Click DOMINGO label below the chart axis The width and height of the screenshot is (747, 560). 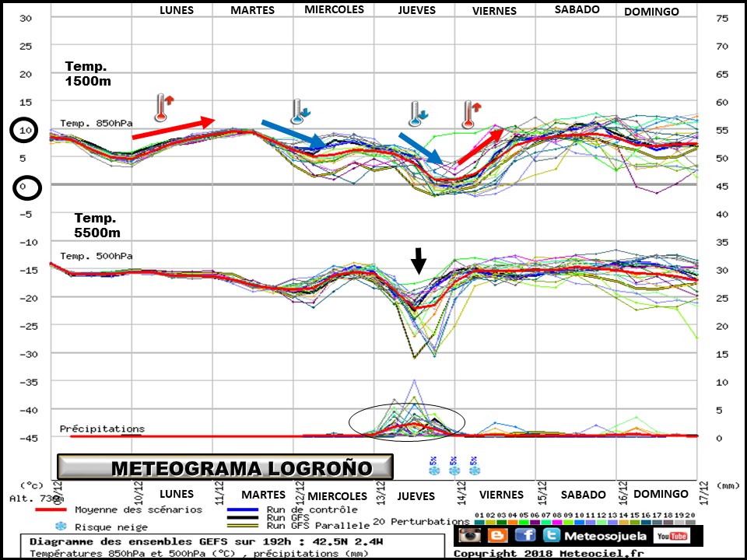[661, 494]
